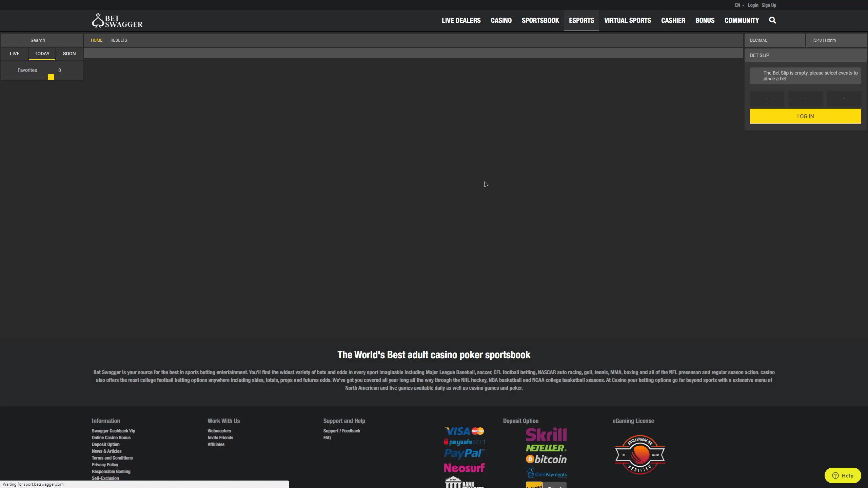Click the Bet Swagger logo
Viewport: 868px width, 488px height.
(x=117, y=21)
